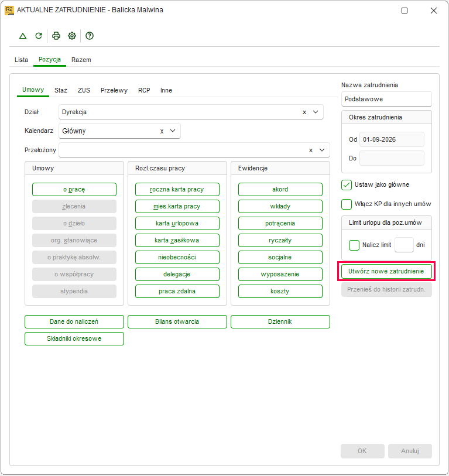The height and width of the screenshot is (476, 449).
Task: Check the Nalicz limit checkbox
Action: coord(354,245)
